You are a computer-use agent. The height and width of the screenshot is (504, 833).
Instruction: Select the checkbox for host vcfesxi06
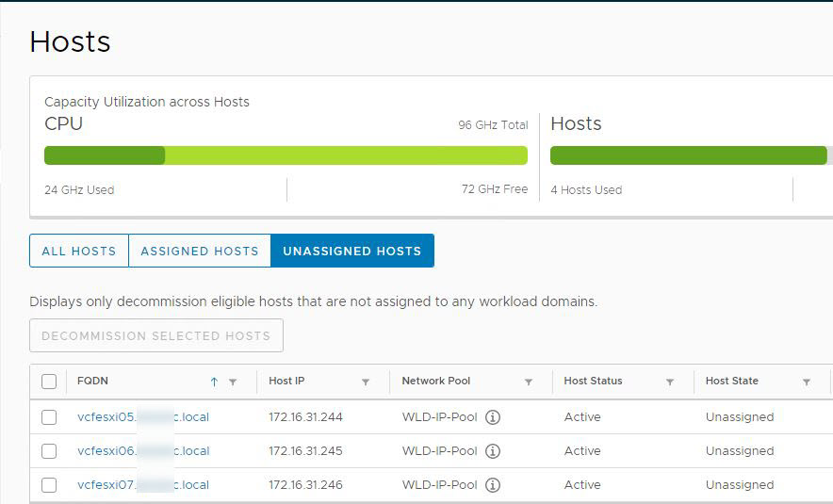click(x=49, y=451)
